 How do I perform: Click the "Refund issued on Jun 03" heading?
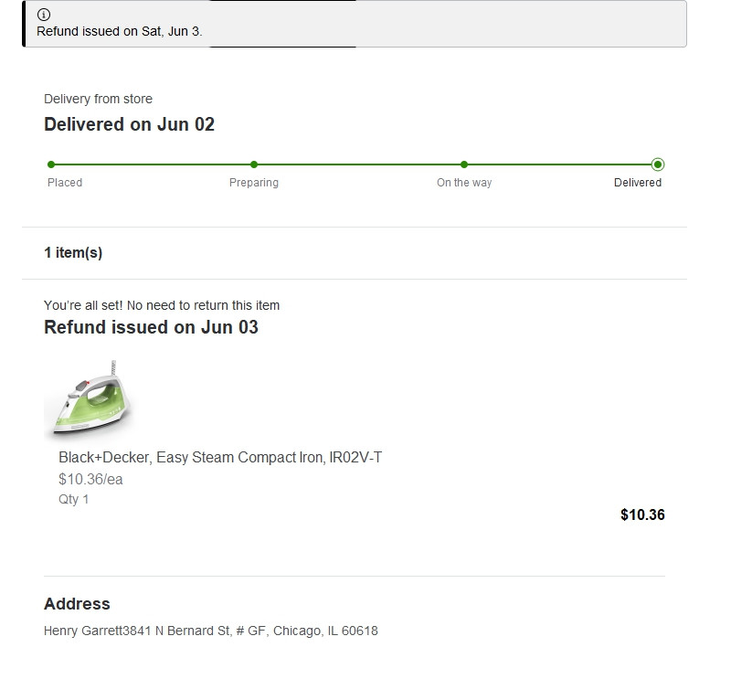click(x=151, y=327)
